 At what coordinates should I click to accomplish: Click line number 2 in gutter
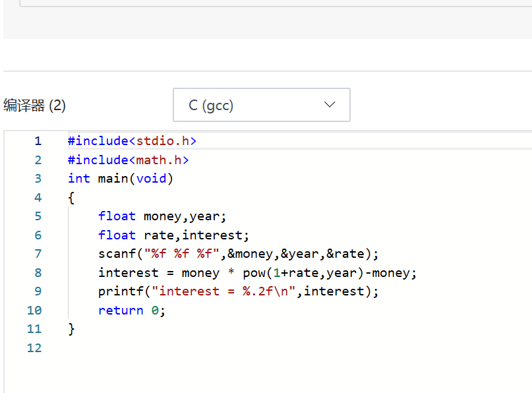coord(38,160)
